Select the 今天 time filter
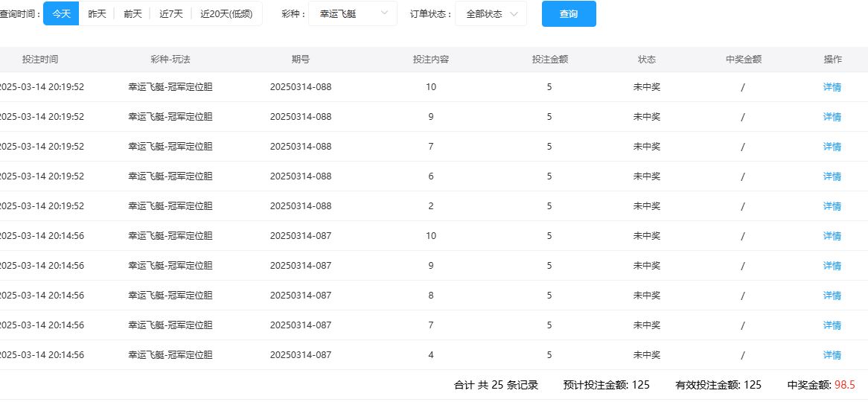Viewport: 868px width, 402px height. [61, 14]
